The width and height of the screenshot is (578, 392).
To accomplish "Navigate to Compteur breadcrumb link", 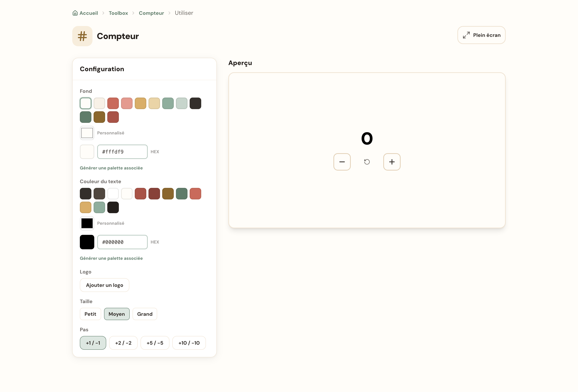I will point(151,13).
